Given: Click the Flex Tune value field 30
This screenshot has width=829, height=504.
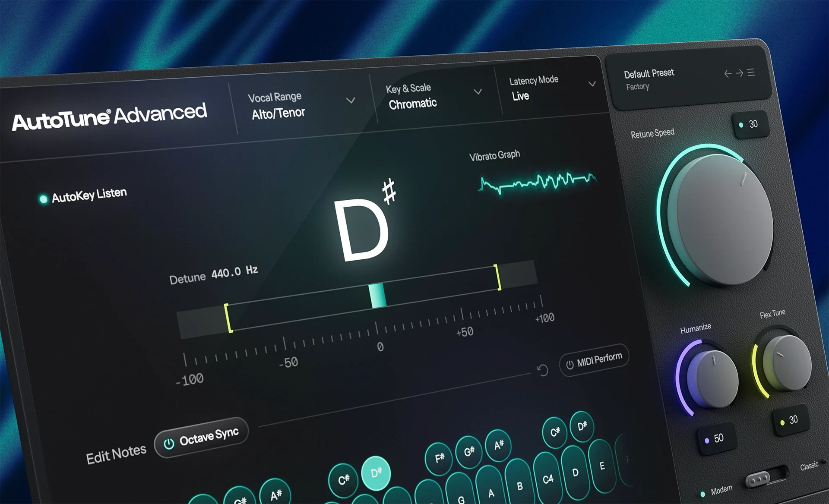Looking at the screenshot, I should click(x=791, y=420).
